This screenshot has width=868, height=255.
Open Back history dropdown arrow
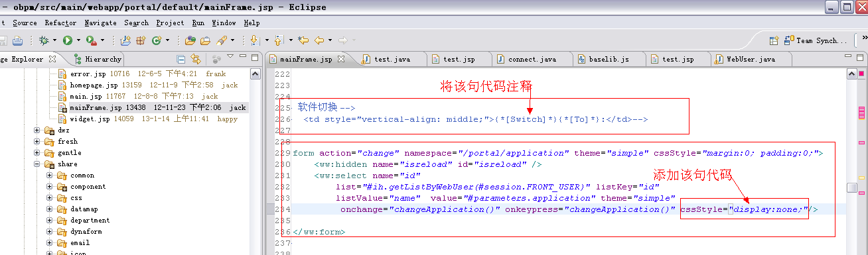point(330,41)
